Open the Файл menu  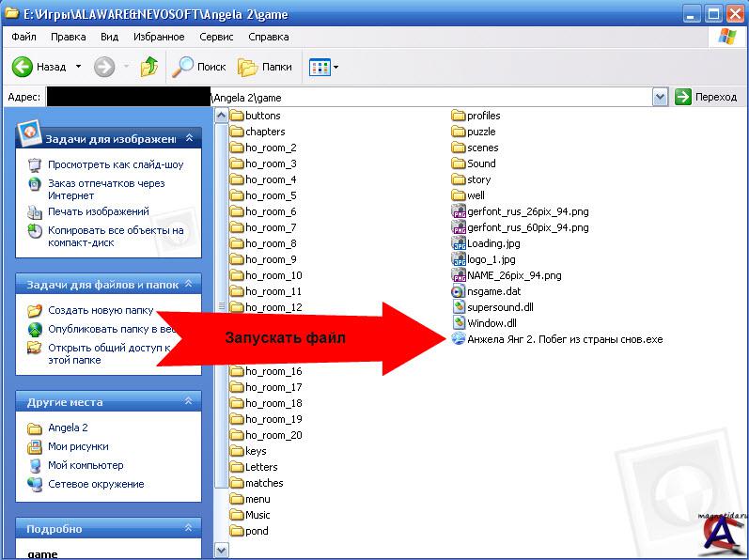pos(23,37)
